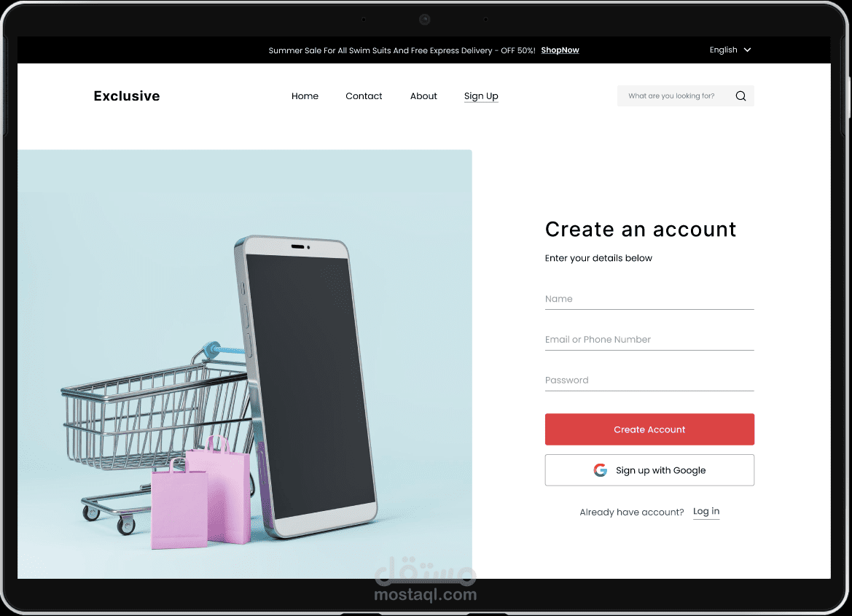Focus the Email or Phone Number field
852x616 pixels.
649,340
